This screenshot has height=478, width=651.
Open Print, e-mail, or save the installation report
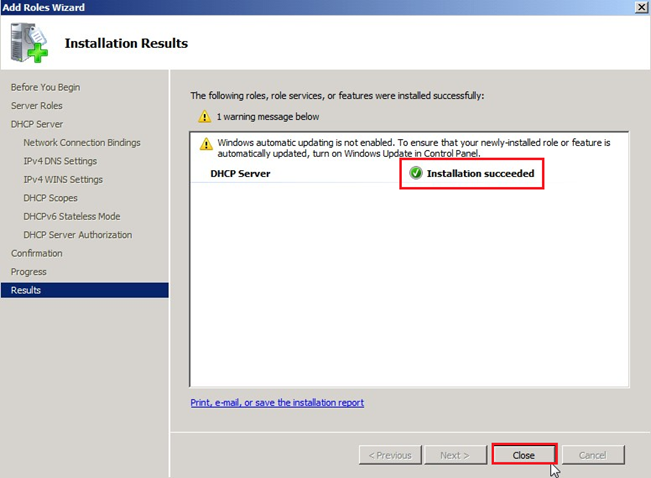coord(277,402)
